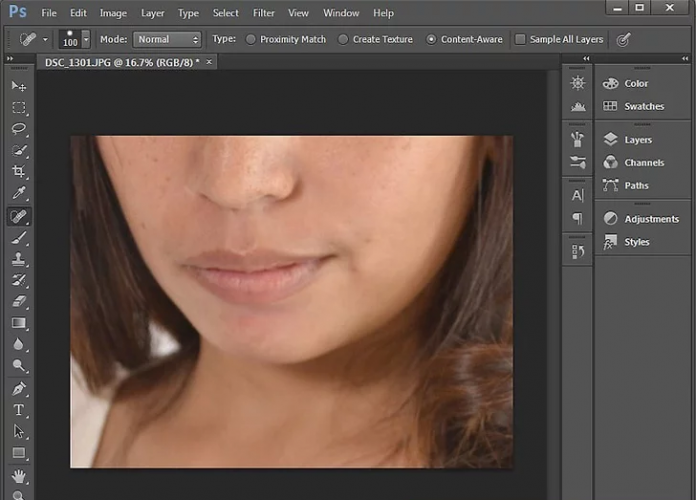Open the Swatches panel

[x=643, y=106]
